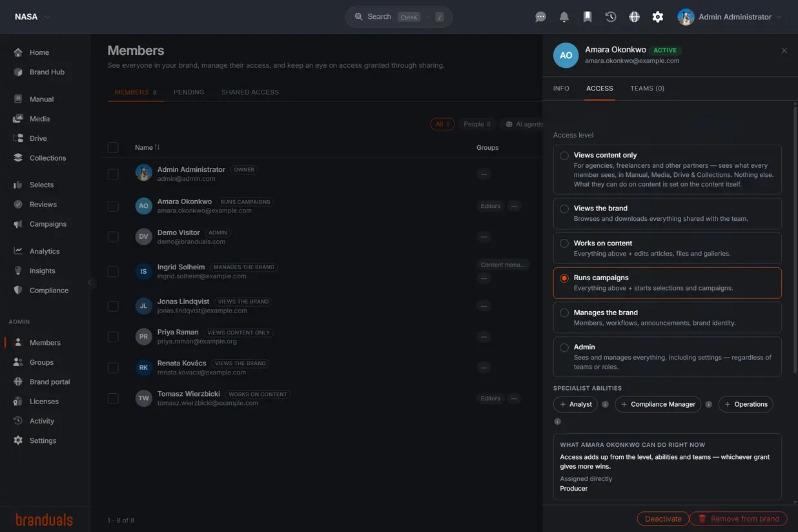Open the chat messages icon
Screen dimensions: 798x532
[x=541, y=17]
